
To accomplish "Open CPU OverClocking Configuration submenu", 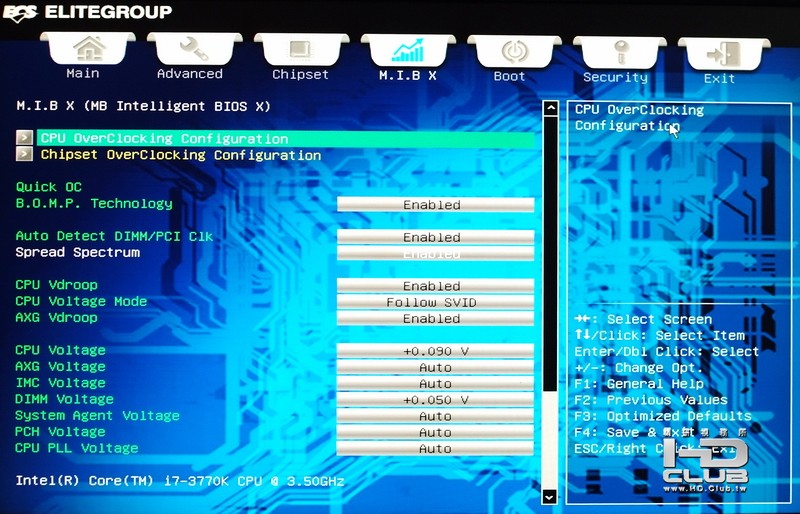I will pos(286,139).
